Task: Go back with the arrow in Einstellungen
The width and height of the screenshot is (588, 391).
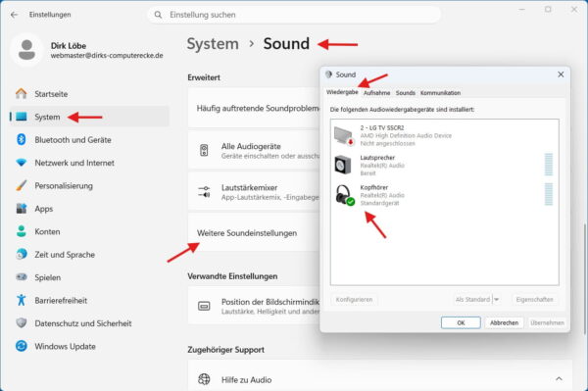Action: pos(15,15)
